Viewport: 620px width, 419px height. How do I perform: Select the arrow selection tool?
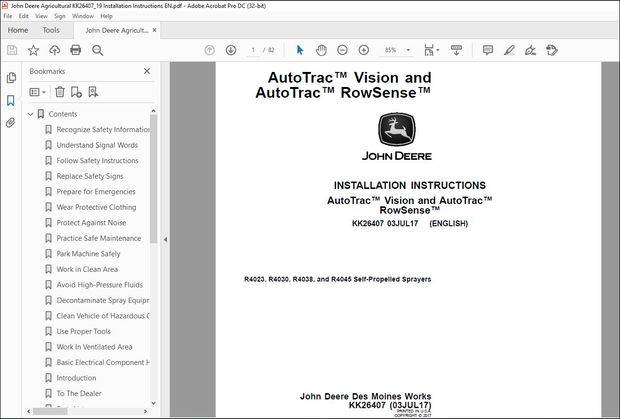point(300,50)
